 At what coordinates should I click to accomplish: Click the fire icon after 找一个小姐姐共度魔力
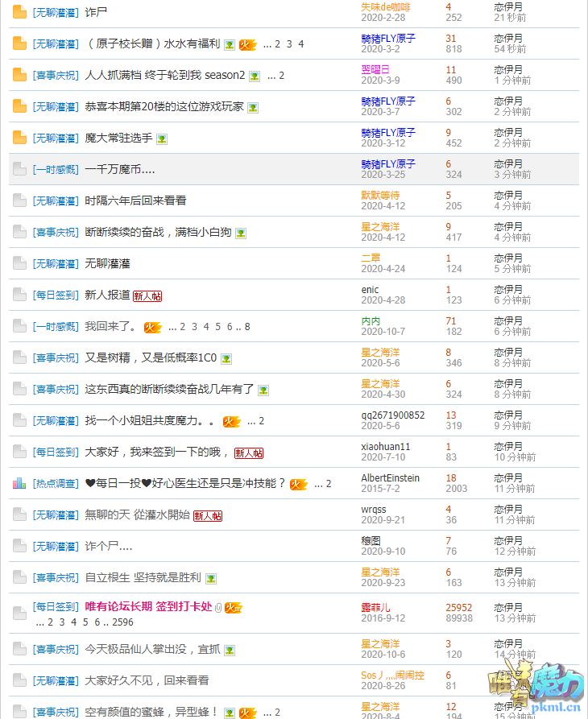click(x=232, y=421)
